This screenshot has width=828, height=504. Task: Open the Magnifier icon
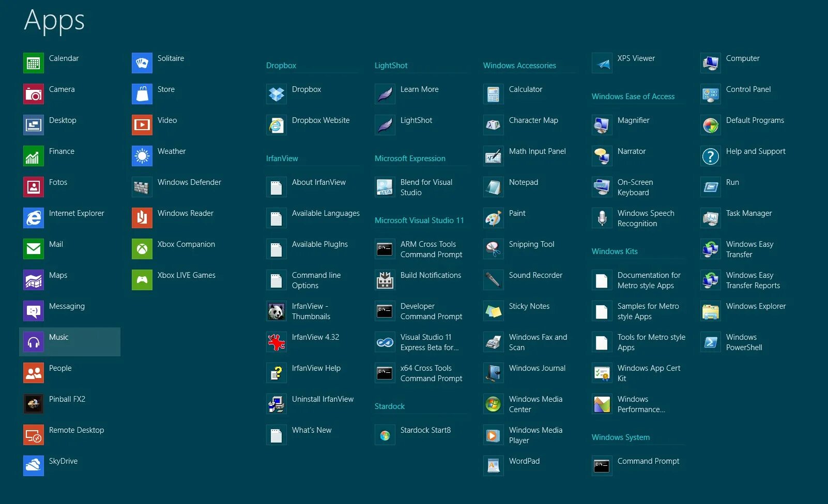[x=602, y=125]
